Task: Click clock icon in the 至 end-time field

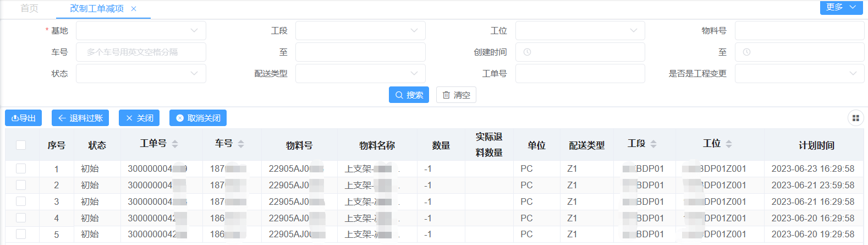Action: point(746,52)
